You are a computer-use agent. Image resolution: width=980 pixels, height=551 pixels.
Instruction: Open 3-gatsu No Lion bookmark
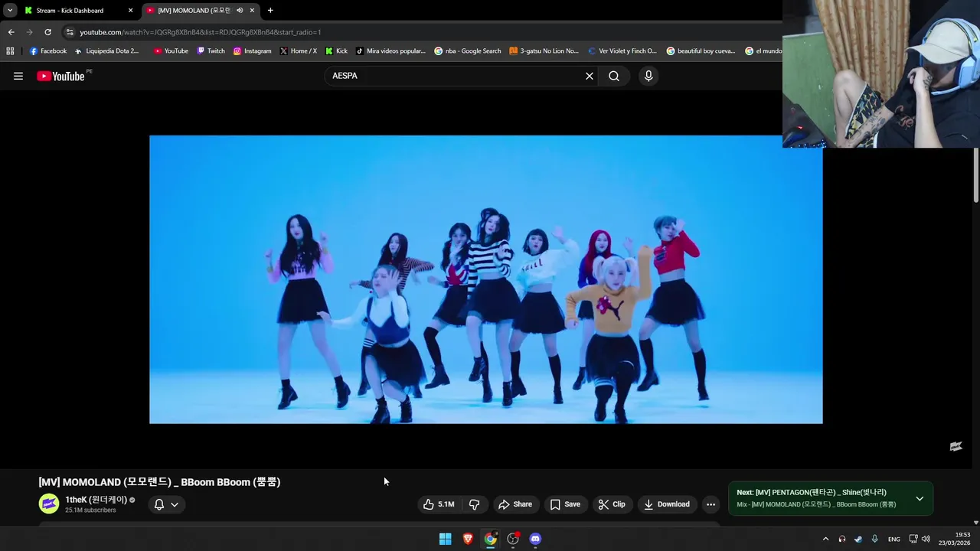tap(544, 51)
